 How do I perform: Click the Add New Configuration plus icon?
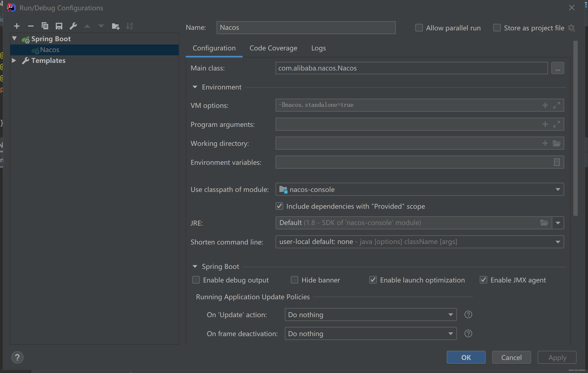17,26
